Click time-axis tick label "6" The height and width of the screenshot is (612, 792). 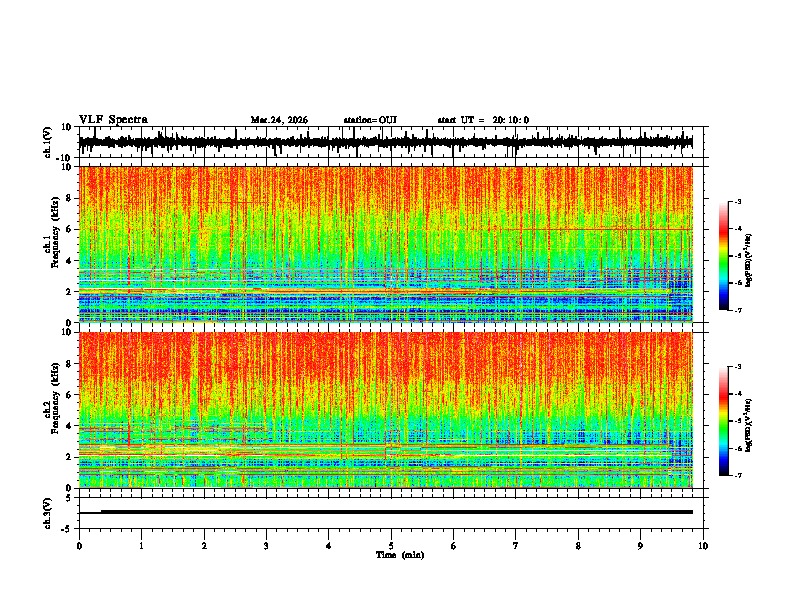(x=453, y=546)
